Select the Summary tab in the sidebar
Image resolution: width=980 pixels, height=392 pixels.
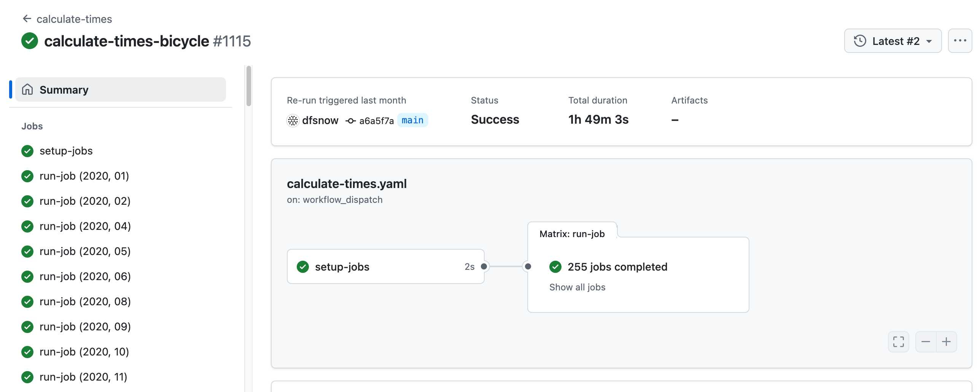pos(121,89)
